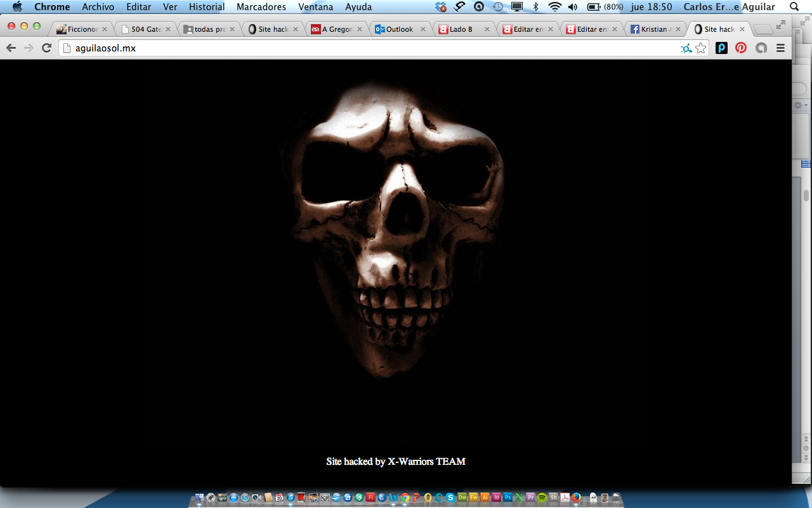
Task: Go back to the previous page
Action: tap(11, 48)
